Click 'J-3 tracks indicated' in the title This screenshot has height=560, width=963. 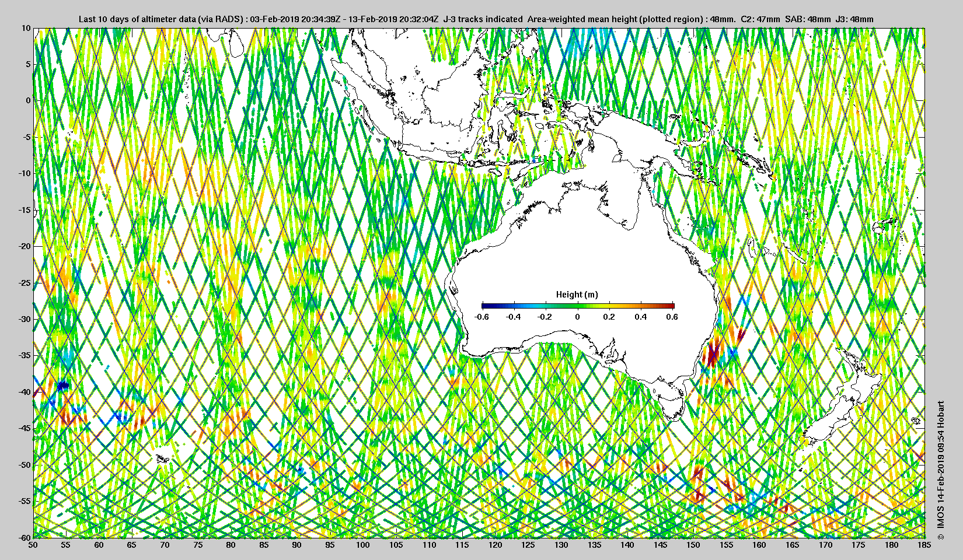click(483, 19)
